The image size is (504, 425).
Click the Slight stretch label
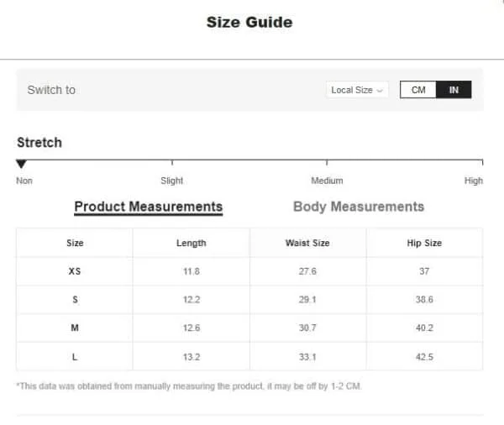pyautogui.click(x=172, y=181)
